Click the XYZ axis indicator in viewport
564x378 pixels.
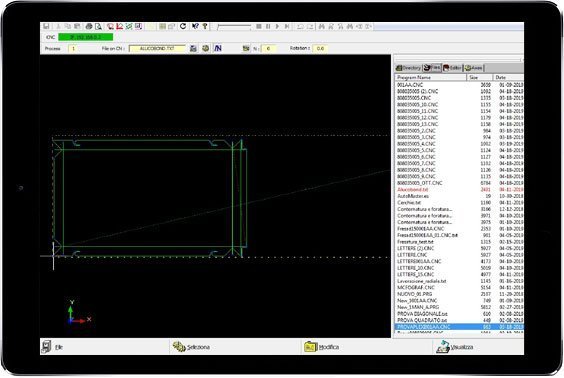pyautogui.click(x=79, y=312)
